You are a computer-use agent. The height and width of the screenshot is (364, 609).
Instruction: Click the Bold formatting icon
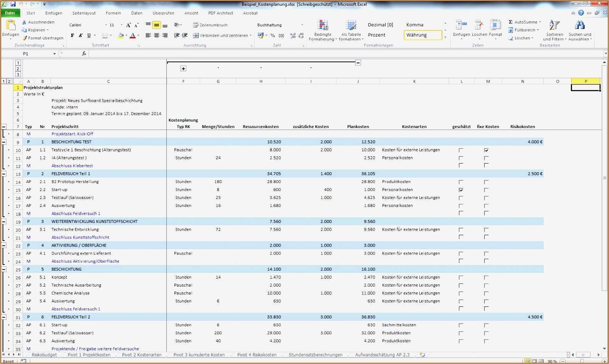pos(72,35)
